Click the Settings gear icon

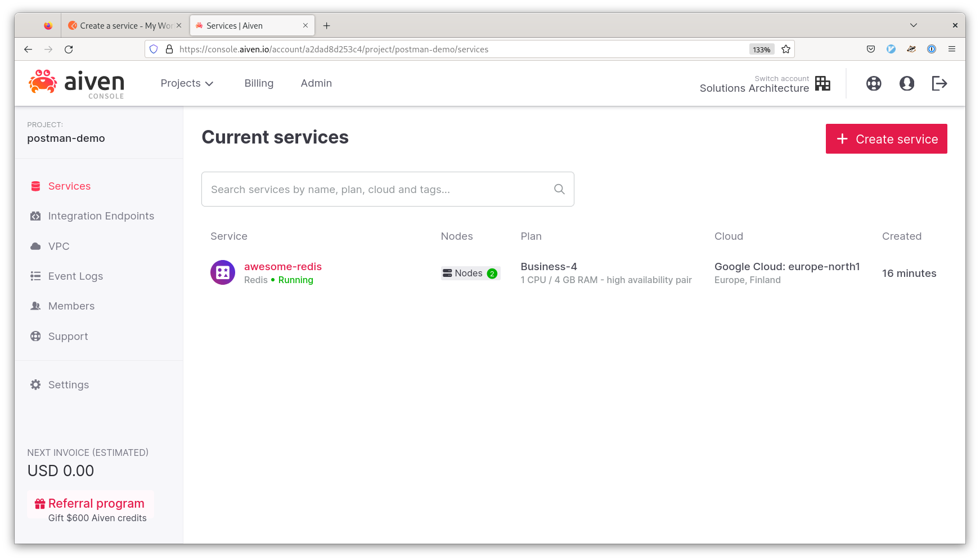[x=35, y=384]
